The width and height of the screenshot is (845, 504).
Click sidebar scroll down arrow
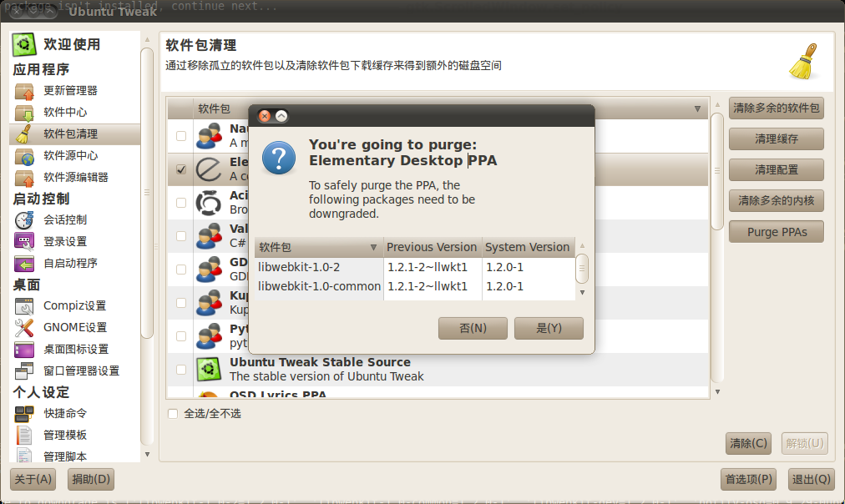click(x=147, y=455)
